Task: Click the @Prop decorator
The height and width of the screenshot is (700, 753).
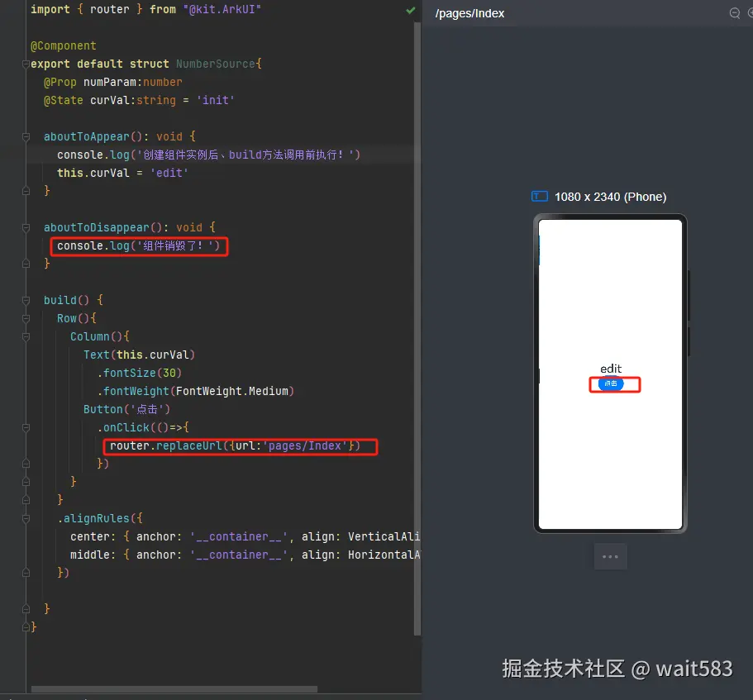Action: pos(60,82)
